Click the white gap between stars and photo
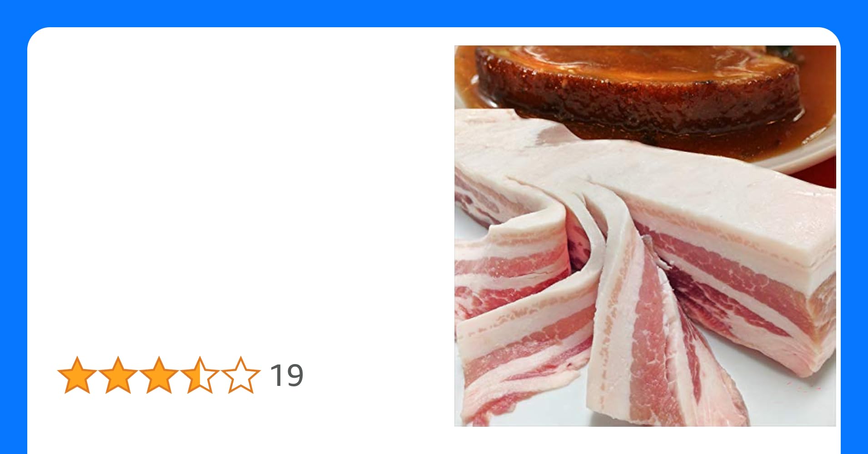The image size is (868, 454). point(379,375)
